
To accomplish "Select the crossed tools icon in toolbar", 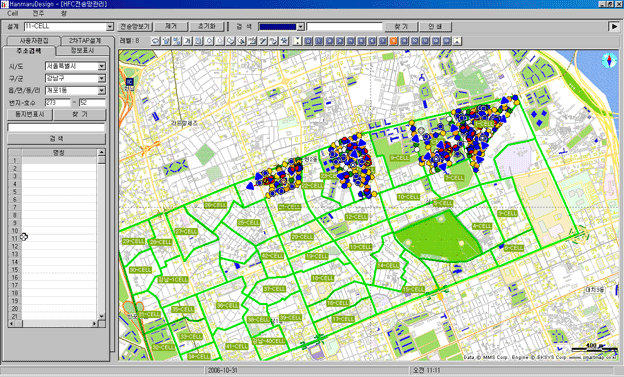I will 284,41.
